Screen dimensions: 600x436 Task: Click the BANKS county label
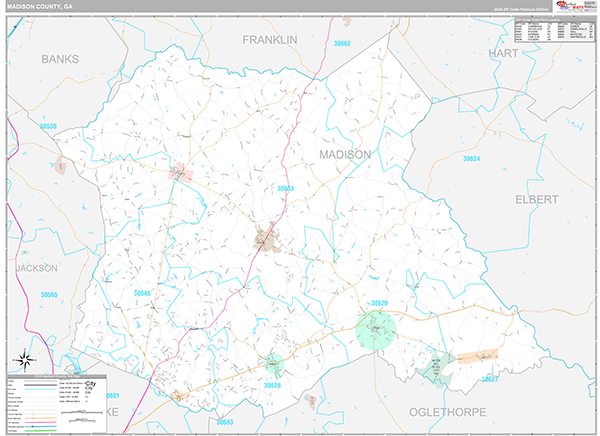pos(60,59)
